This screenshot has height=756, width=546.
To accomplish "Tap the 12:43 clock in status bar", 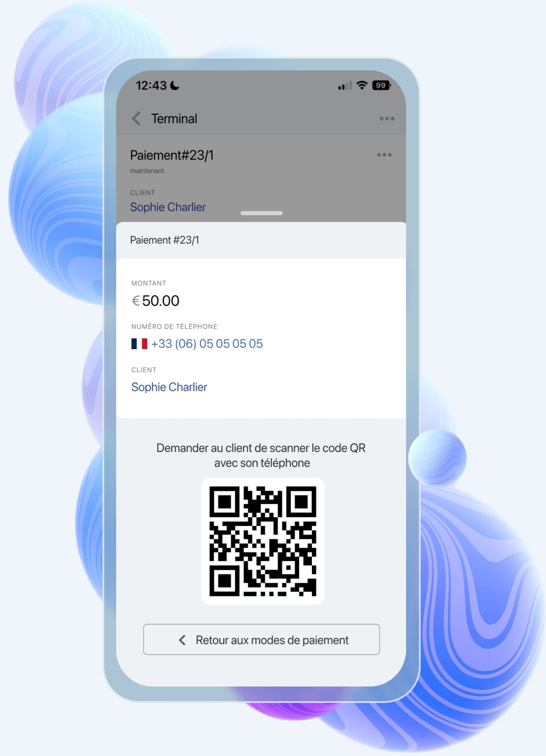I will click(151, 85).
